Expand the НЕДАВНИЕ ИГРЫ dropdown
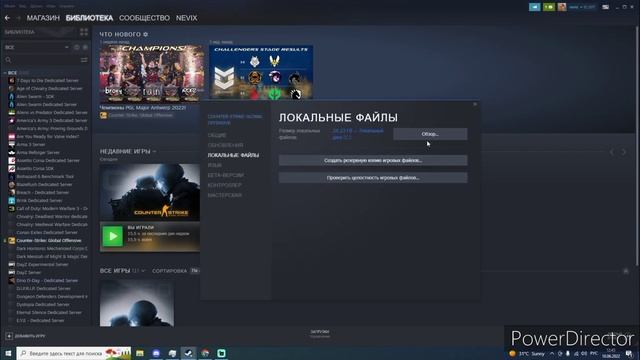The height and width of the screenshot is (360, 640). (x=154, y=151)
